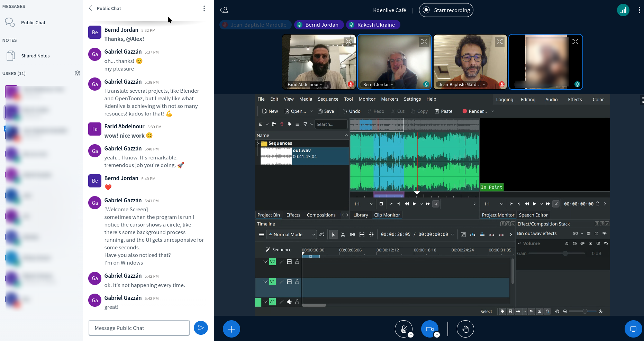This screenshot has height=341, width=644.
Task: Click Start recording button
Action: pyautogui.click(x=446, y=10)
